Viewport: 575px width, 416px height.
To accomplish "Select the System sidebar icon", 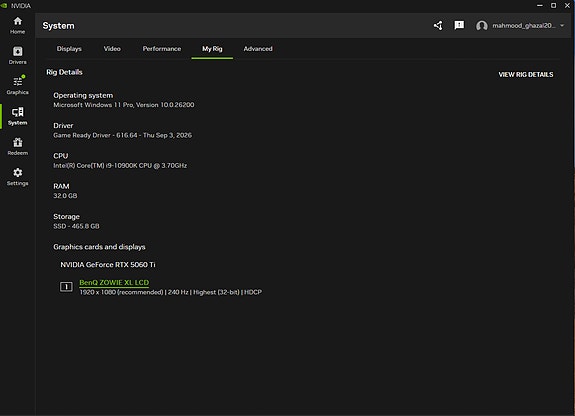I will (17, 116).
